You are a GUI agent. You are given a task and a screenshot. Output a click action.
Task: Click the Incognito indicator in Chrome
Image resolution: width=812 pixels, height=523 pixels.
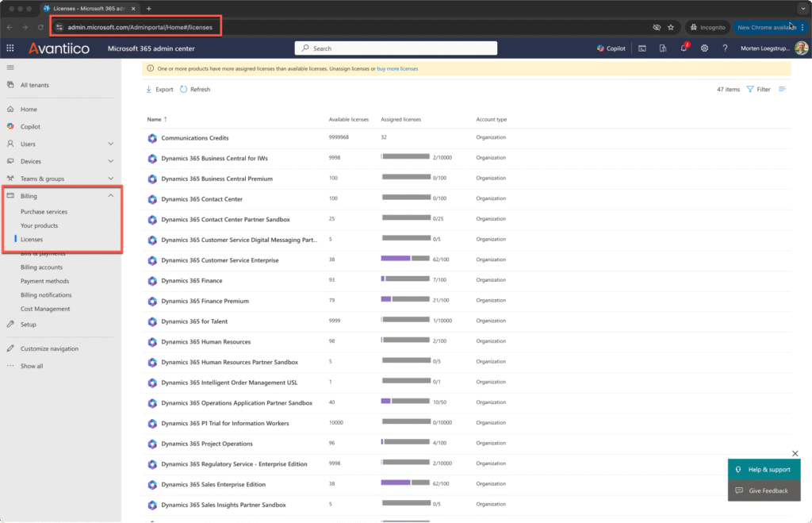pyautogui.click(x=707, y=27)
